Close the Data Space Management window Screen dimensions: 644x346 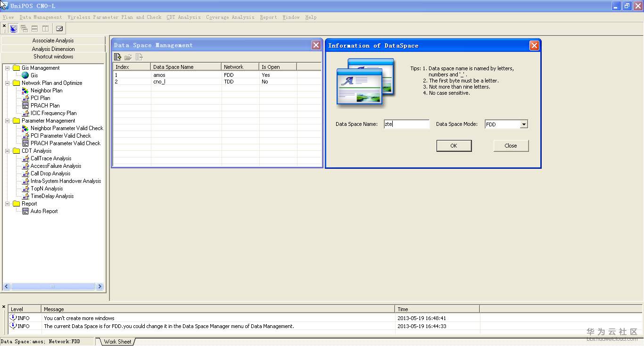tap(316, 45)
